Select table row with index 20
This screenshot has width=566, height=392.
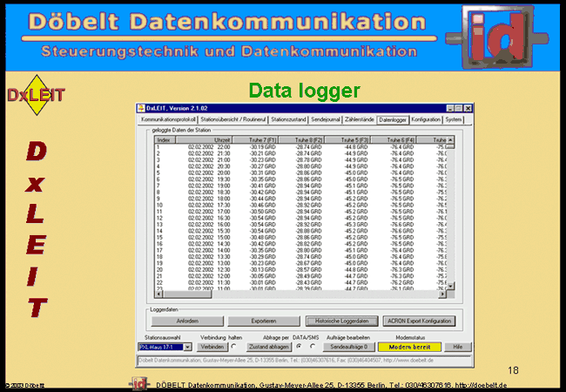pos(300,270)
